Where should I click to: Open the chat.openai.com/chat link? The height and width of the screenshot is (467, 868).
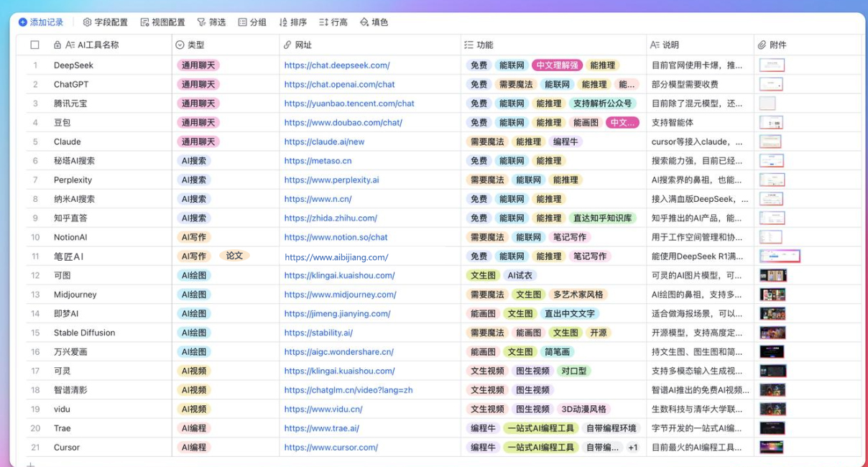click(x=340, y=84)
